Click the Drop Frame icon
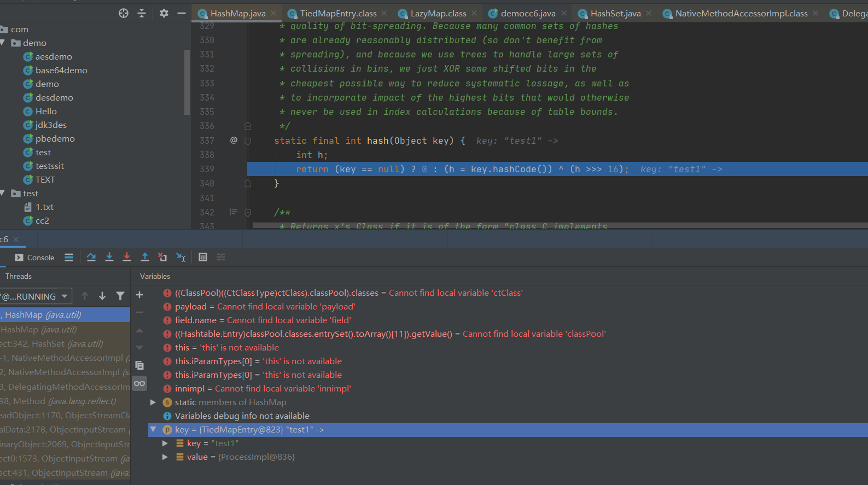The width and height of the screenshot is (868, 485). (162, 257)
